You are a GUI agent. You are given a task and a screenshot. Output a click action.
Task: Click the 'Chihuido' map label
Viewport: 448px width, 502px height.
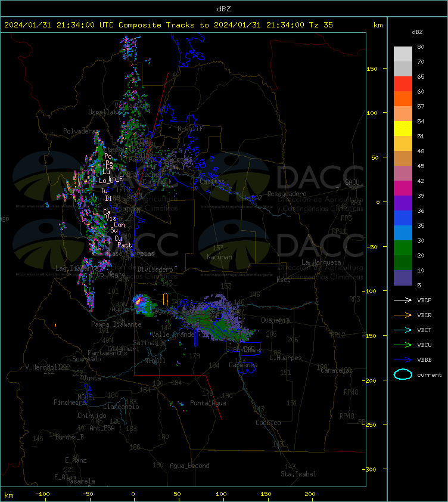pyautogui.click(x=92, y=415)
